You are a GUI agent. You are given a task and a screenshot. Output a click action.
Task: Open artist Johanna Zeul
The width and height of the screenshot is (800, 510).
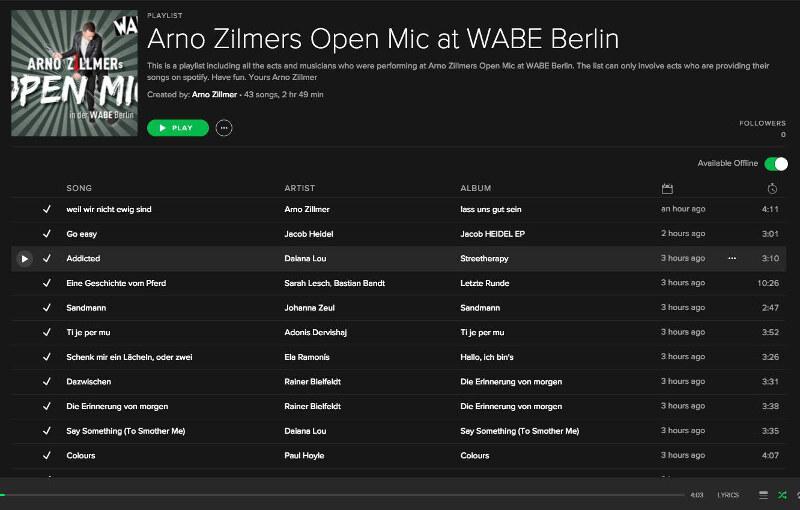(309, 308)
